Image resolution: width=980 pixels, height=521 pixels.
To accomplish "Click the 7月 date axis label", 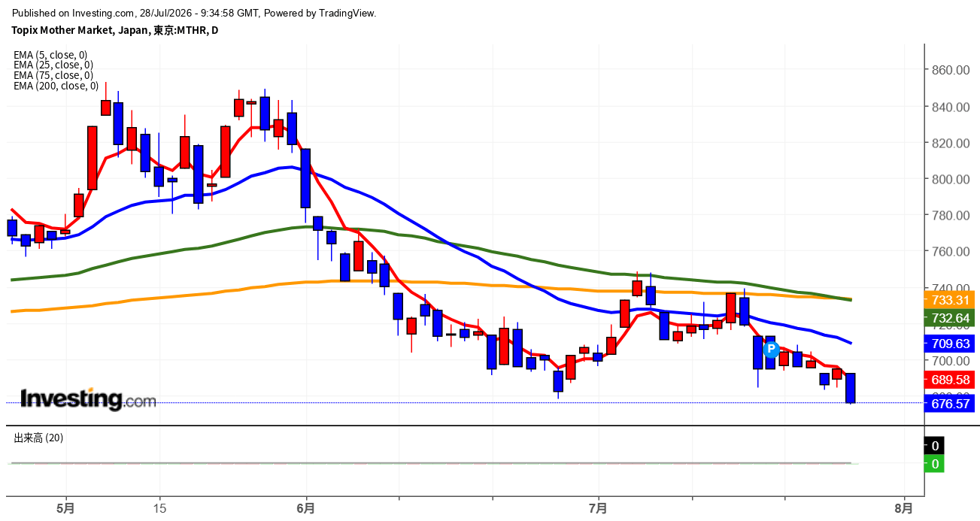I will tap(599, 507).
